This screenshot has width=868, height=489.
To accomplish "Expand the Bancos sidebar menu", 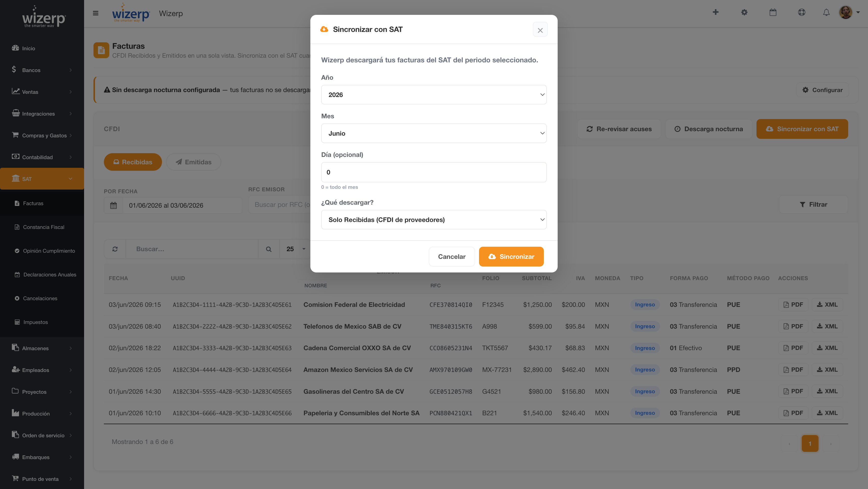I will [42, 70].
